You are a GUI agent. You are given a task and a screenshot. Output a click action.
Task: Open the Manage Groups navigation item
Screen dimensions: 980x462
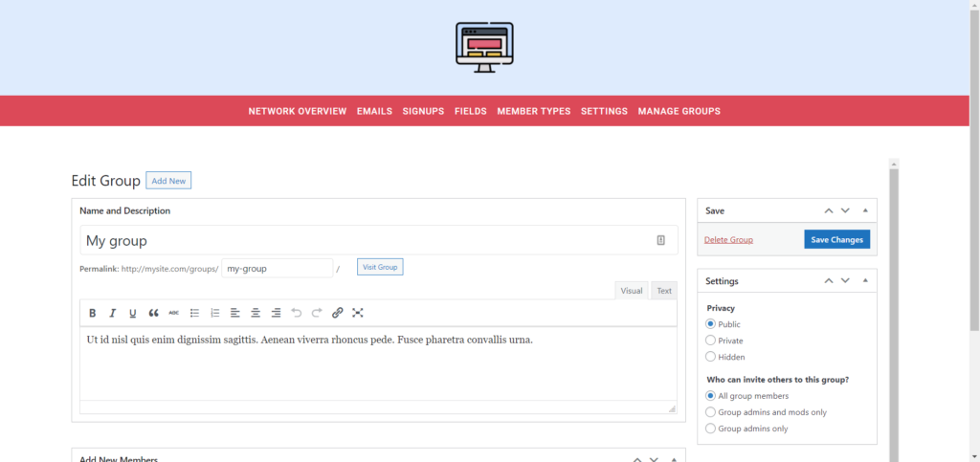coord(679,111)
